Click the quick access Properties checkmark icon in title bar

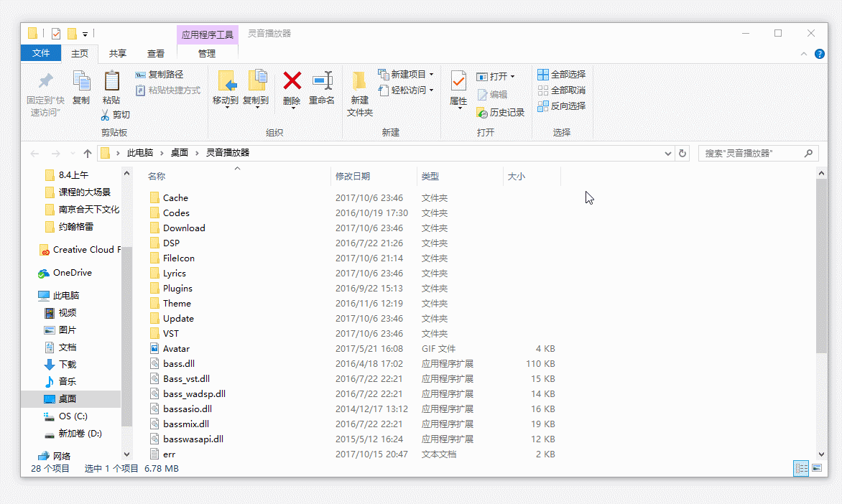[56, 34]
